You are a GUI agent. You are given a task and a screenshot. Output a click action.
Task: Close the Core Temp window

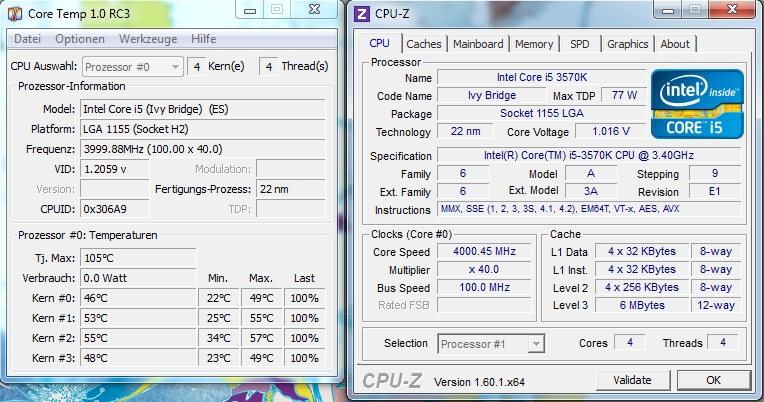tap(315, 10)
